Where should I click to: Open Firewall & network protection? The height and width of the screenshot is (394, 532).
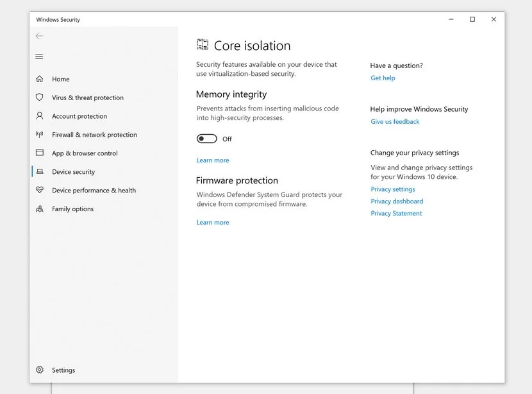pos(94,135)
